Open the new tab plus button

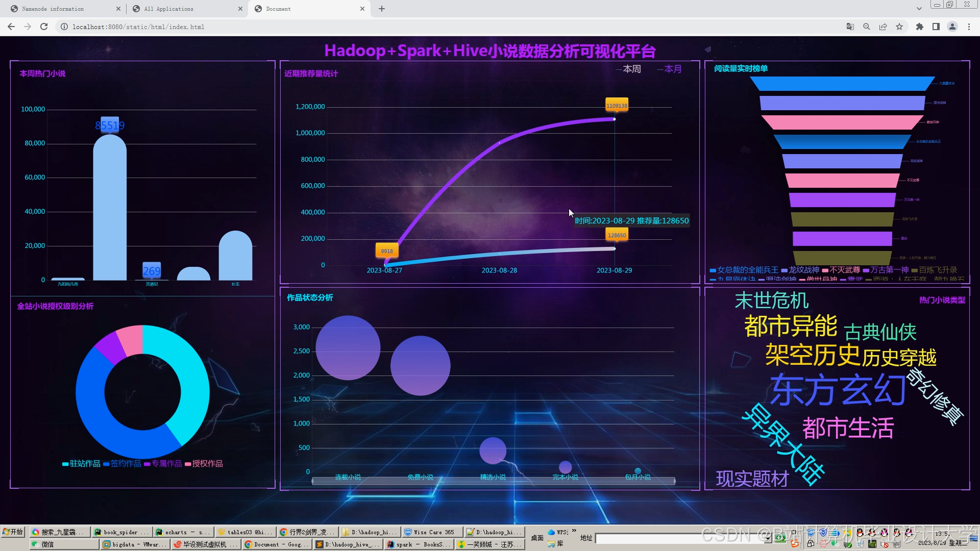[x=382, y=9]
